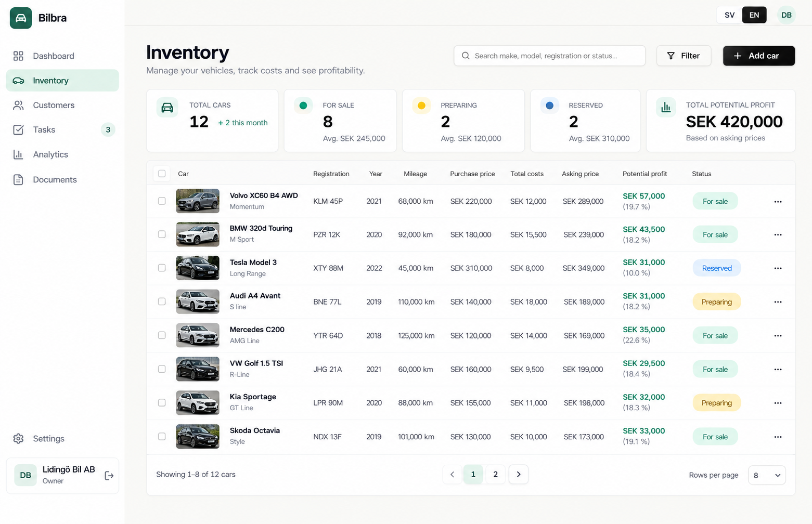Go to page 2 of the inventory
This screenshot has width=812, height=524.
[495, 474]
